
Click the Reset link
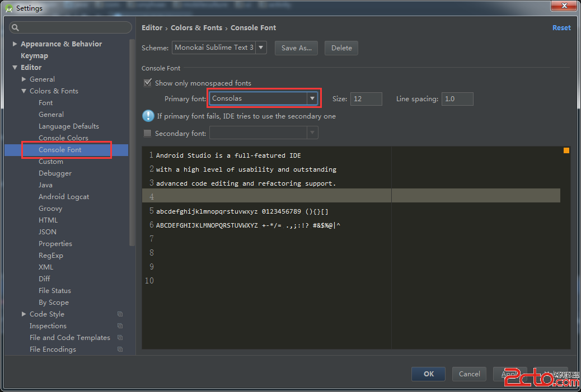pos(561,28)
